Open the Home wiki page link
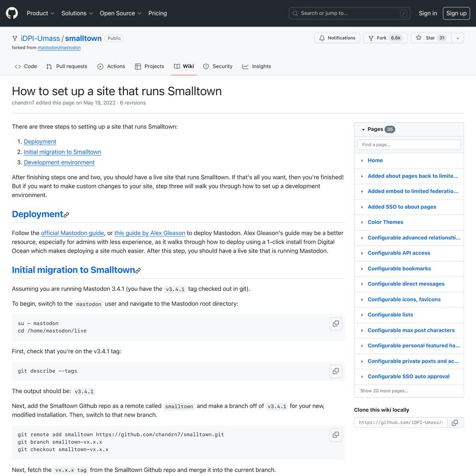 tap(375, 160)
